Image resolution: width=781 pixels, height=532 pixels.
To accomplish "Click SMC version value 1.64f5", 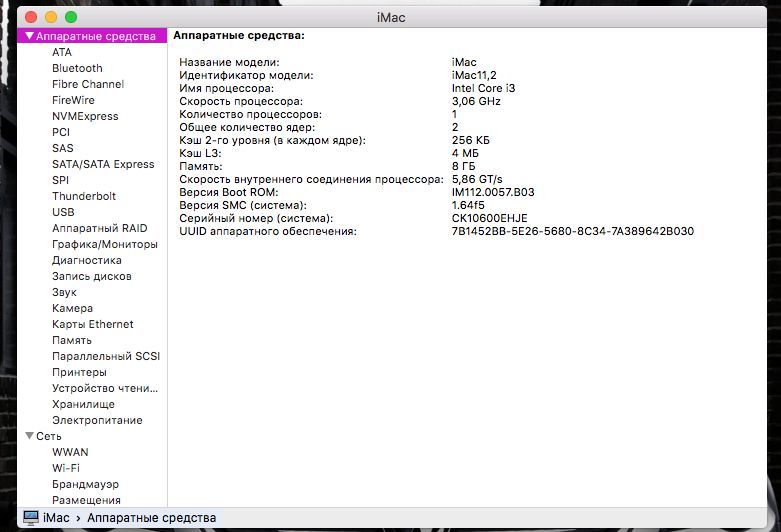I will [468, 205].
